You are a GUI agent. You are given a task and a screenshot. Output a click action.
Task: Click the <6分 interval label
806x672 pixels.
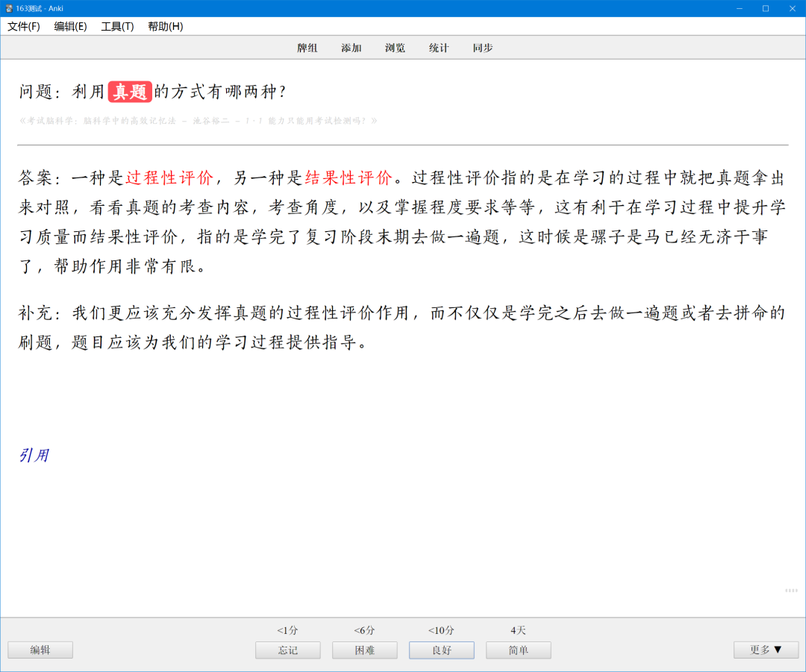pos(364,630)
